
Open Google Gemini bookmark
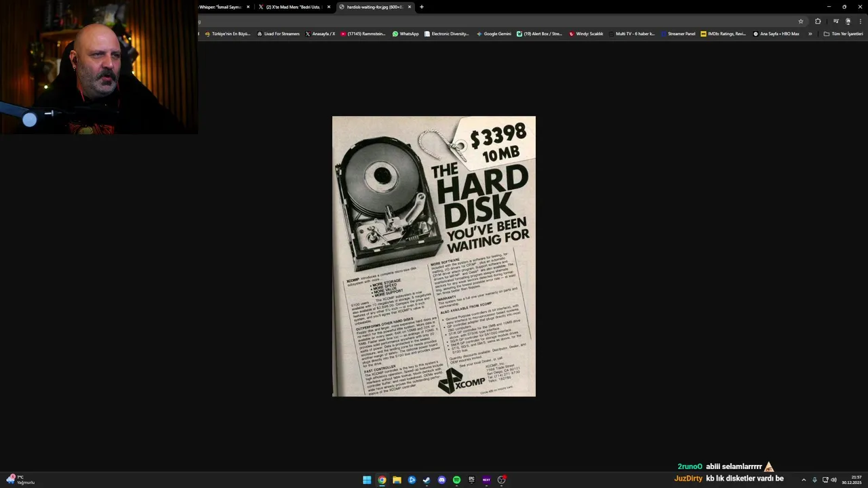coord(494,34)
